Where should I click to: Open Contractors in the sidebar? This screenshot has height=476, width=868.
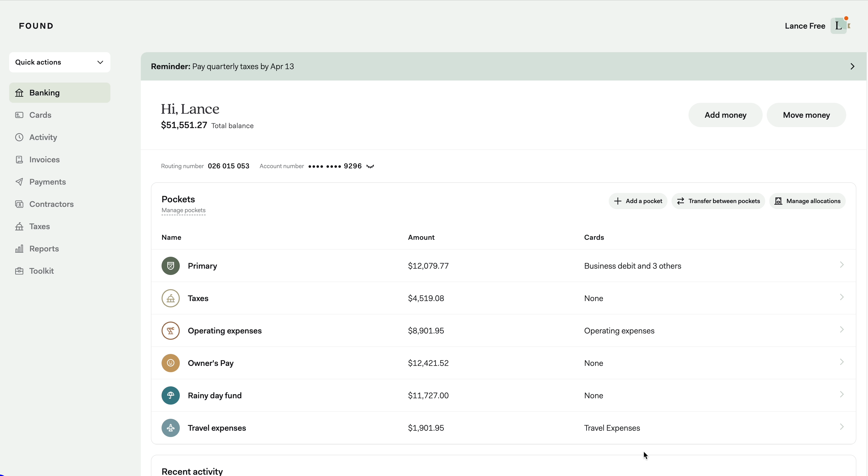(51, 204)
